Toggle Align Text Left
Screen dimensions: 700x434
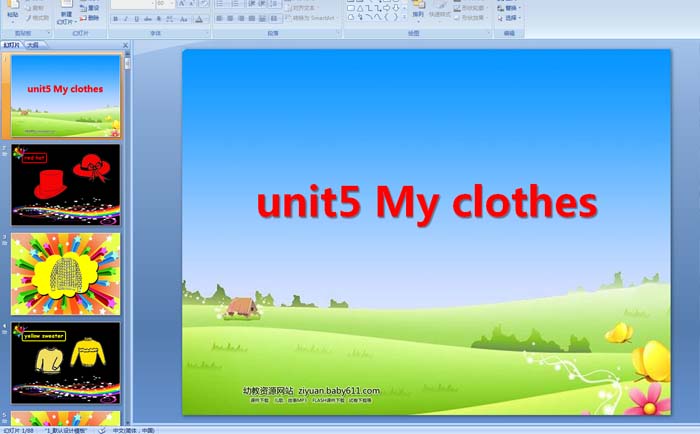tap(219, 19)
